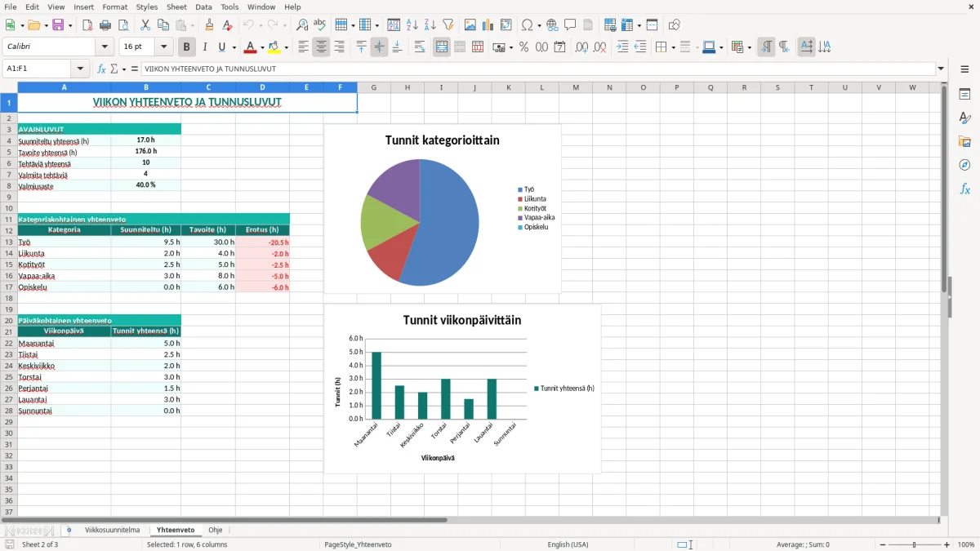This screenshot has width=980, height=551.
Task: Open the background color dropdown arrow
Action: point(286,47)
